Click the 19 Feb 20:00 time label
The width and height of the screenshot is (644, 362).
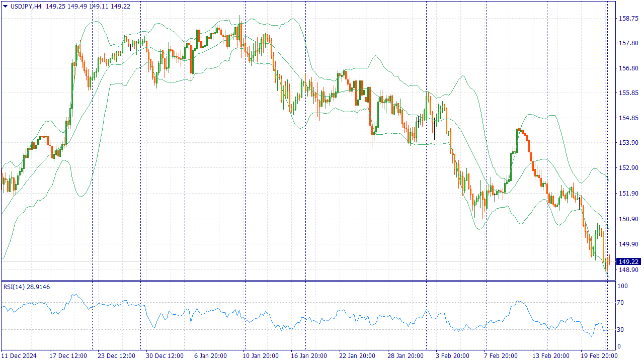[599, 356]
